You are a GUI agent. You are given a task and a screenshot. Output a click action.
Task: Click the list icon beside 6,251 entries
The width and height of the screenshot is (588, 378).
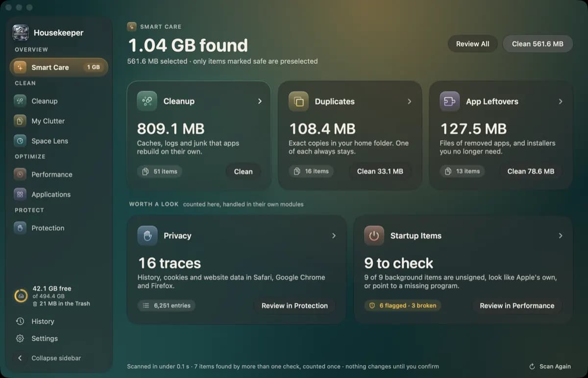[x=146, y=305]
